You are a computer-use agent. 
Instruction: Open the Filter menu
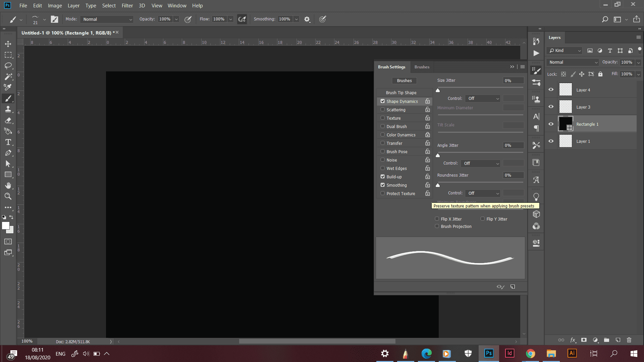pyautogui.click(x=127, y=6)
